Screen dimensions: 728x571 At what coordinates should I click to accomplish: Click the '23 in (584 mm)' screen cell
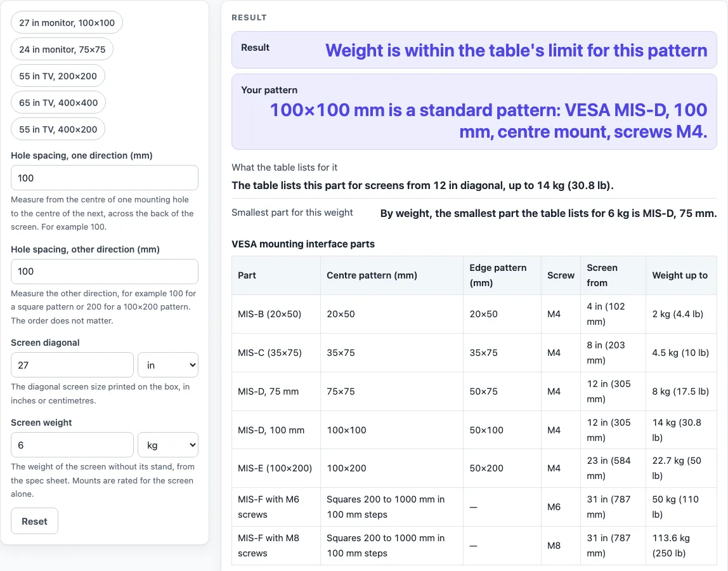(x=613, y=468)
